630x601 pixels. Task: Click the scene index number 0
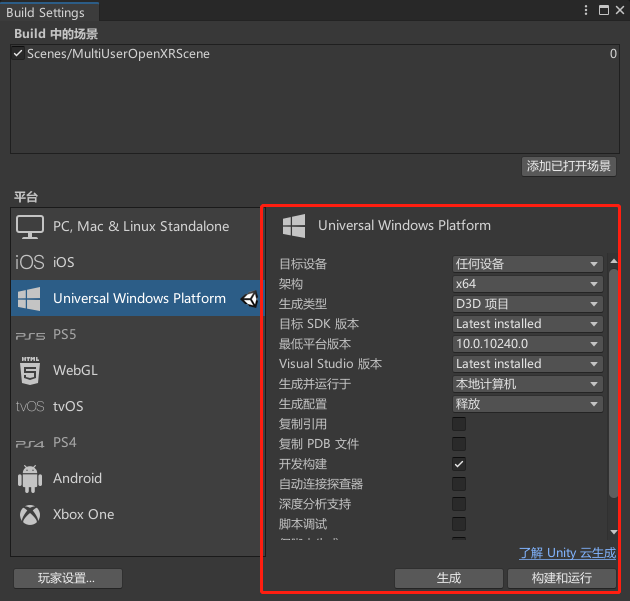coord(613,53)
